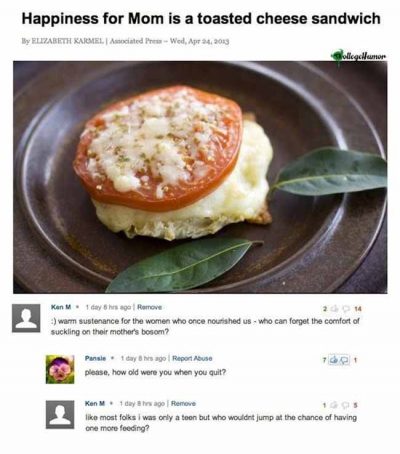The image size is (400, 454).
Task: Click Ken M's gray avatar on the reply
Action: pos(60,414)
